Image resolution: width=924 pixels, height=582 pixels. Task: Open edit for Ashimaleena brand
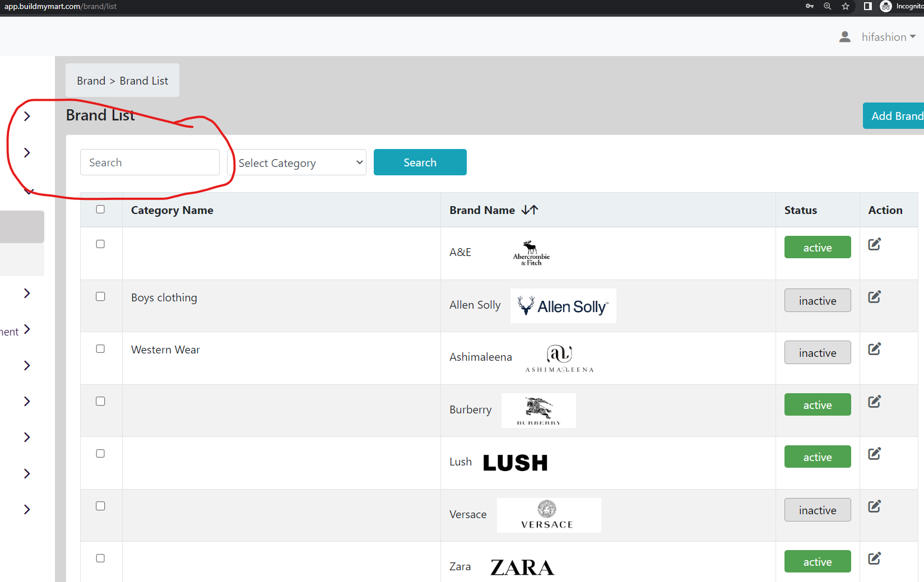pyautogui.click(x=874, y=349)
